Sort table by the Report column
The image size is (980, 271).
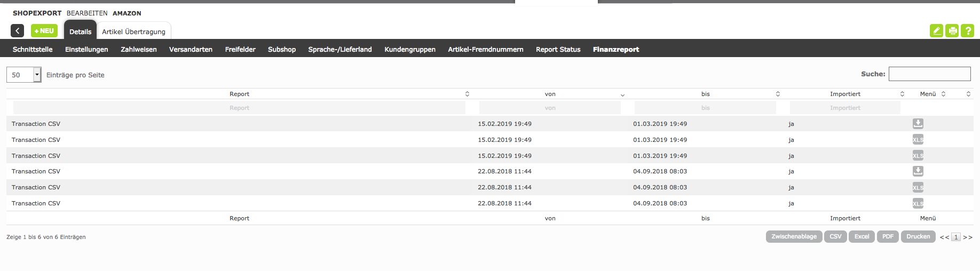pos(240,94)
